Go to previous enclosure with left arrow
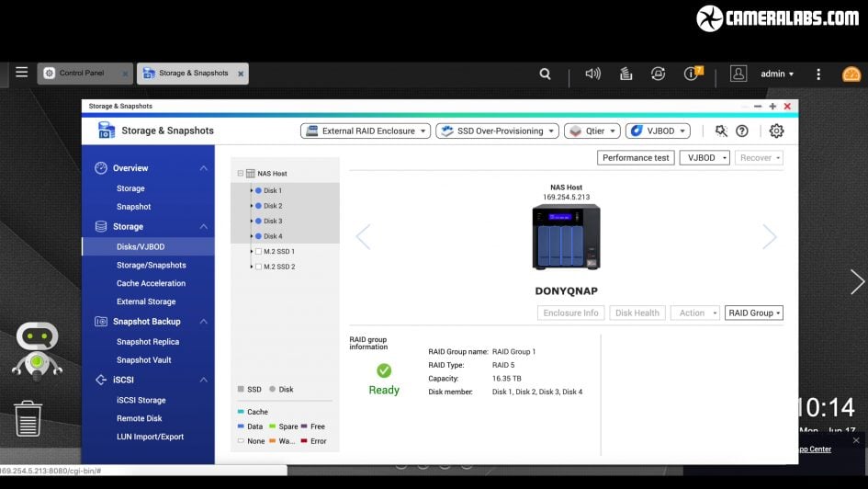 [x=363, y=237]
